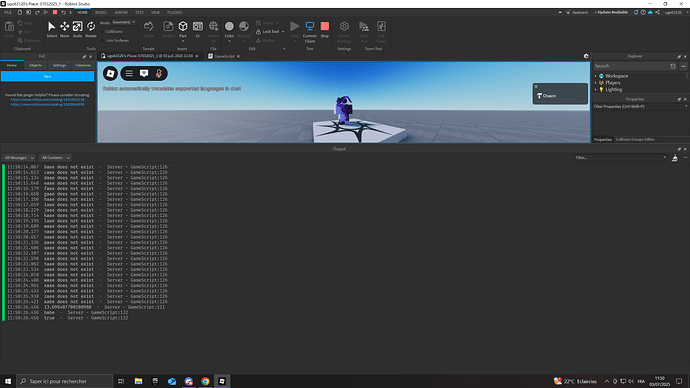Open the Filter Properties dropdown arrow

click(686, 106)
